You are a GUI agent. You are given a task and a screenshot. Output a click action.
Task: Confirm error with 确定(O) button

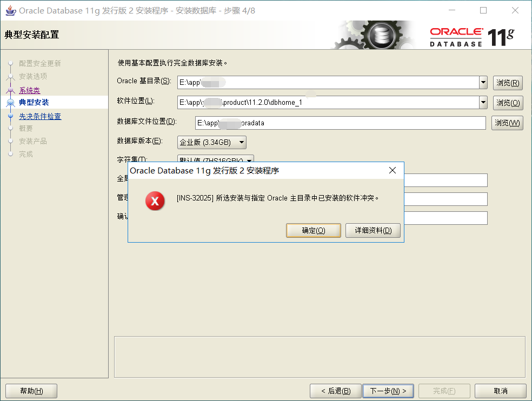click(x=314, y=230)
